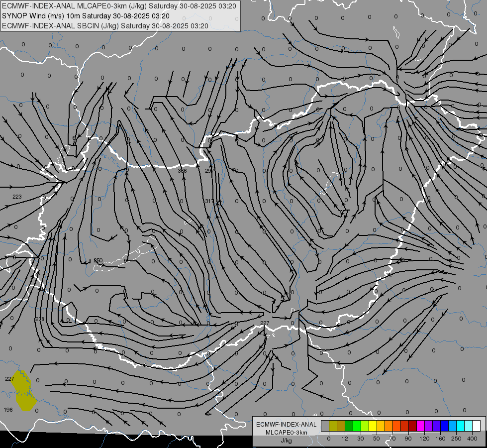This screenshot has width=487, height=448.
Task: Select the map value 317
Action: tap(209, 201)
